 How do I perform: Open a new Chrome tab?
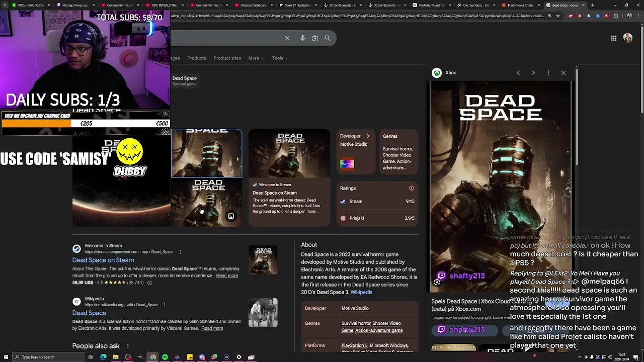pos(592,5)
